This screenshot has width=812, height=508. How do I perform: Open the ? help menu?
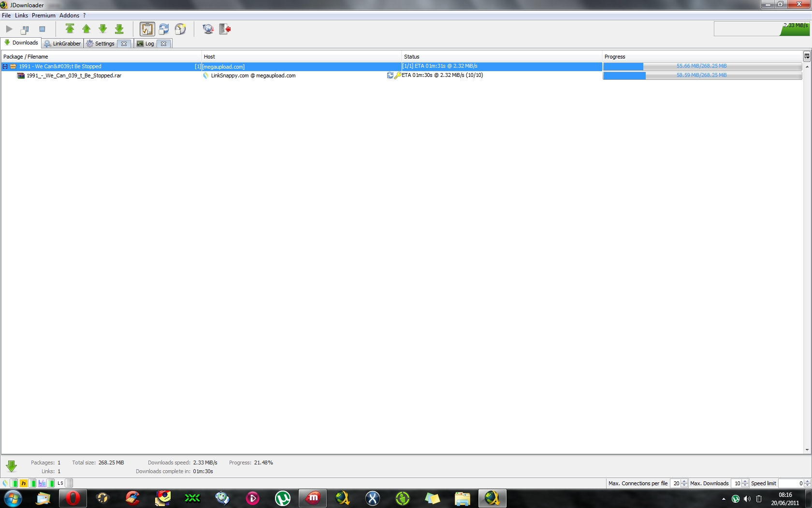coord(84,15)
